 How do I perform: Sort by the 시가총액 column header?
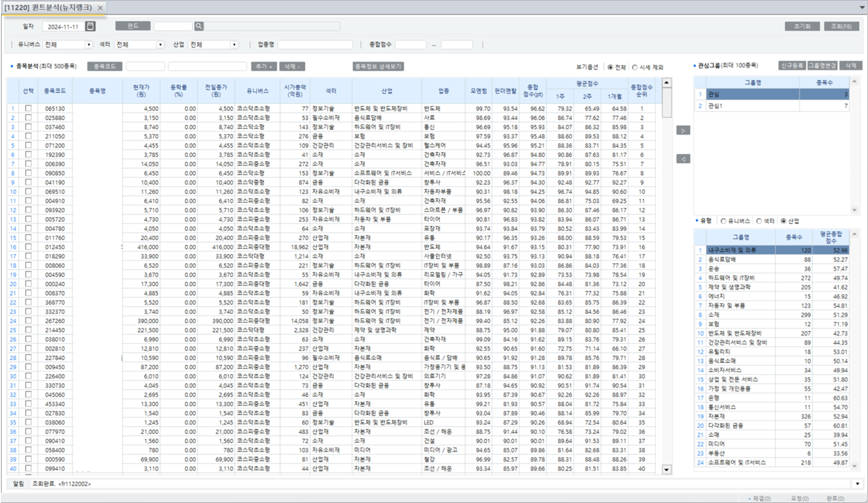[x=294, y=90]
